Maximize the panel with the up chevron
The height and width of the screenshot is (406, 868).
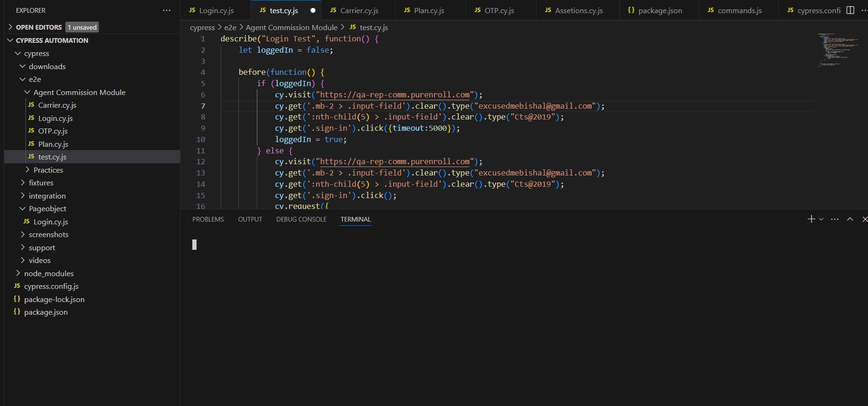coord(850,219)
